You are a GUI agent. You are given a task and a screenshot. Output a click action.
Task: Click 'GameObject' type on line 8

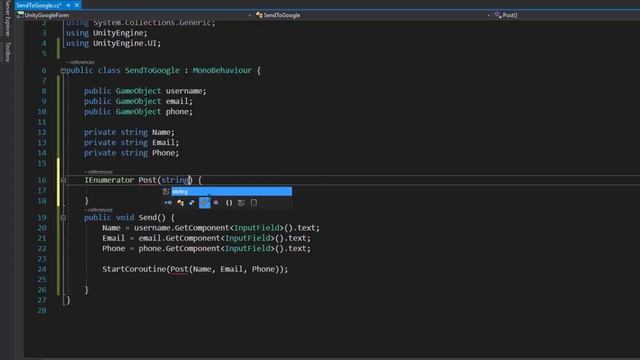coord(138,91)
